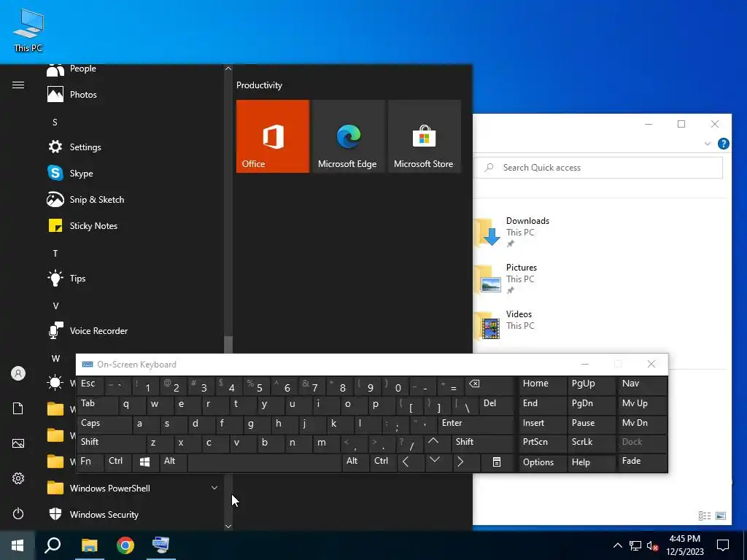The image size is (747, 560).
Task: Click the Backspace key on keyboard
Action: point(490,385)
